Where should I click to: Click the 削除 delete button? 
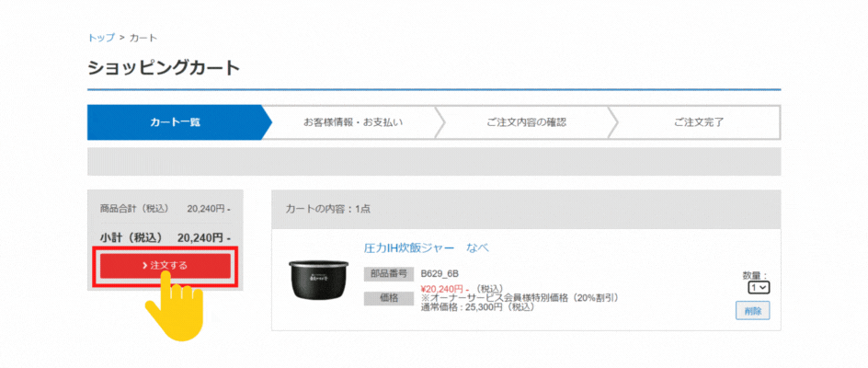753,311
